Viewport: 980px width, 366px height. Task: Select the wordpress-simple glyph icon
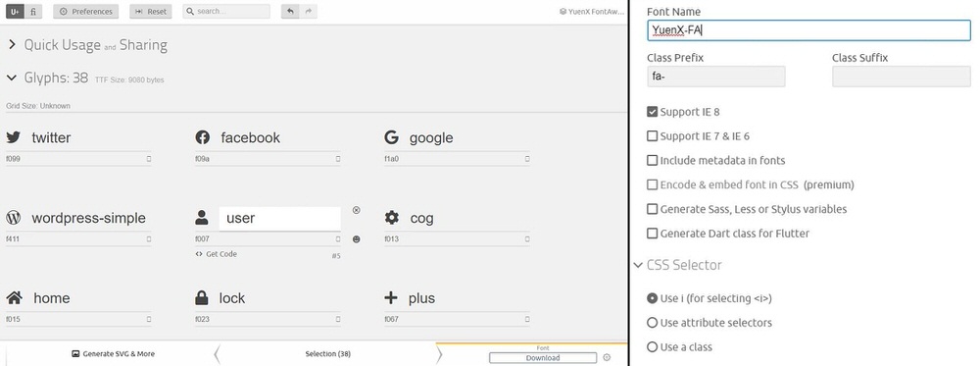13,218
